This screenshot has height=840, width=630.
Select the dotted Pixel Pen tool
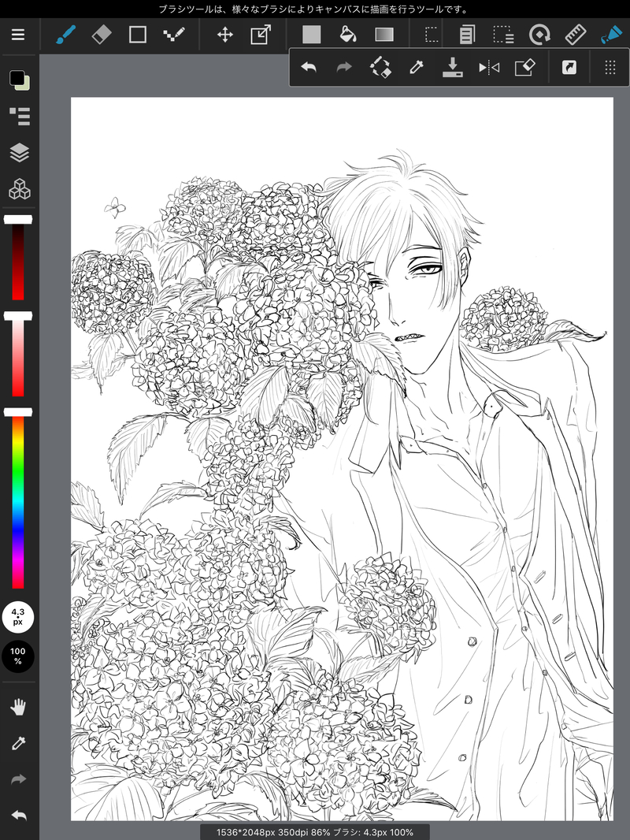173,35
